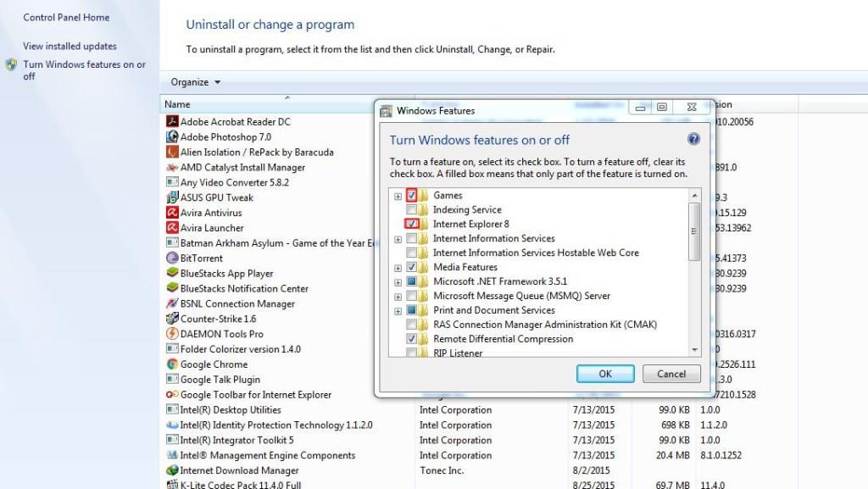This screenshot has height=489, width=868.
Task: Select the BlueStacks App Player icon
Action: tap(172, 273)
